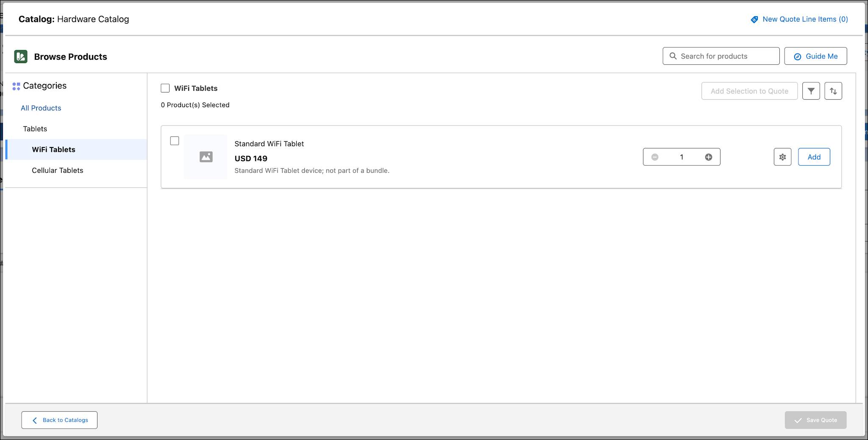Viewport: 868px width, 440px height.
Task: Click the price tag icon by New Quote Line Items
Action: pos(754,19)
